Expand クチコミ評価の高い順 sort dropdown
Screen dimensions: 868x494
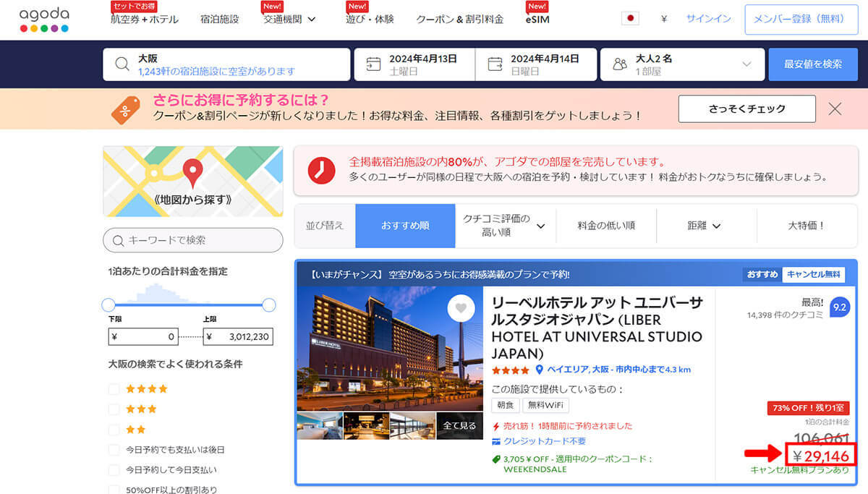[x=506, y=226]
